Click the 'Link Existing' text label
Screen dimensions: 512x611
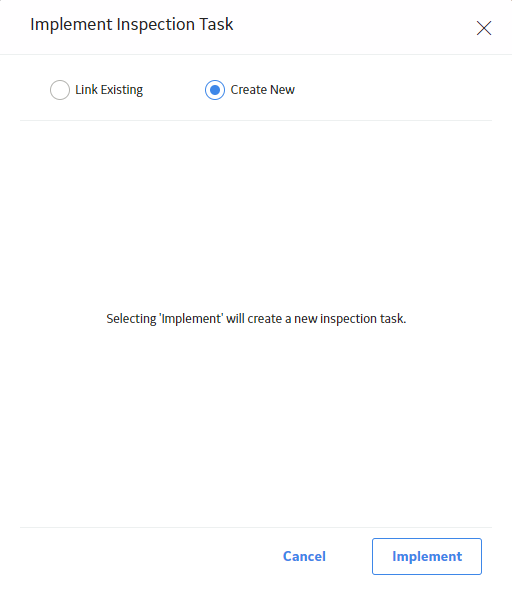coord(109,90)
